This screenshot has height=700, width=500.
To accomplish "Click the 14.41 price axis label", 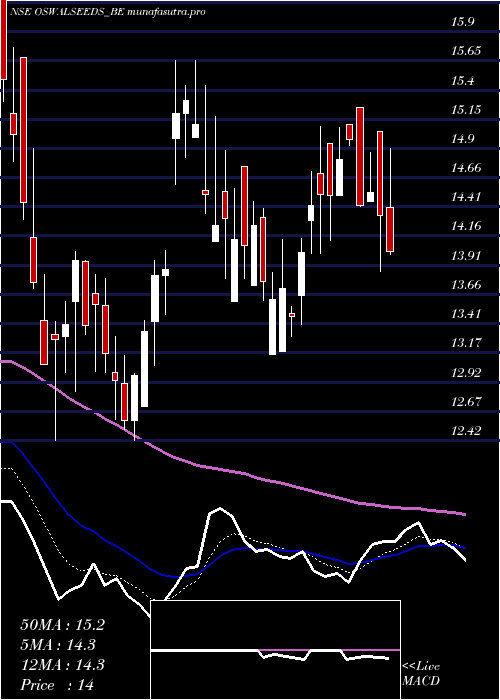I will point(466,197).
